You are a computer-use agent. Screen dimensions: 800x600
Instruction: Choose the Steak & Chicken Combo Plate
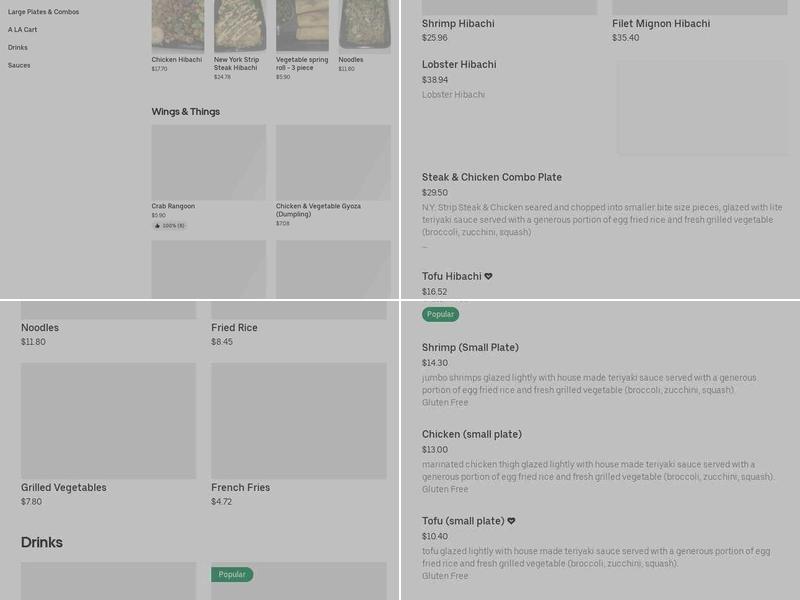tap(492, 177)
